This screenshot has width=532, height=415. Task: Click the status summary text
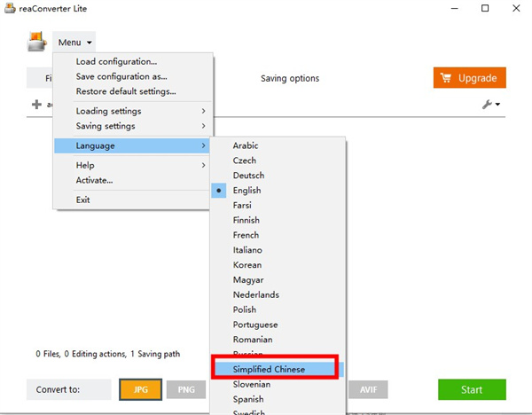(x=108, y=354)
